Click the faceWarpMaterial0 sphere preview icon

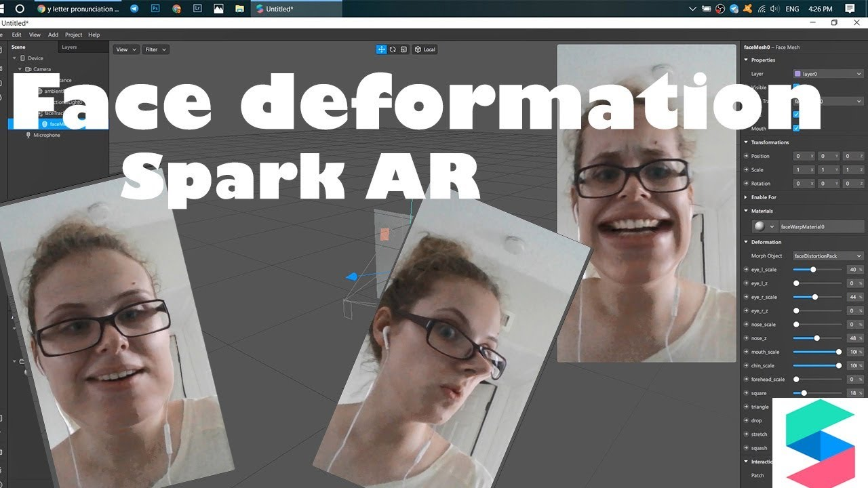tap(759, 226)
